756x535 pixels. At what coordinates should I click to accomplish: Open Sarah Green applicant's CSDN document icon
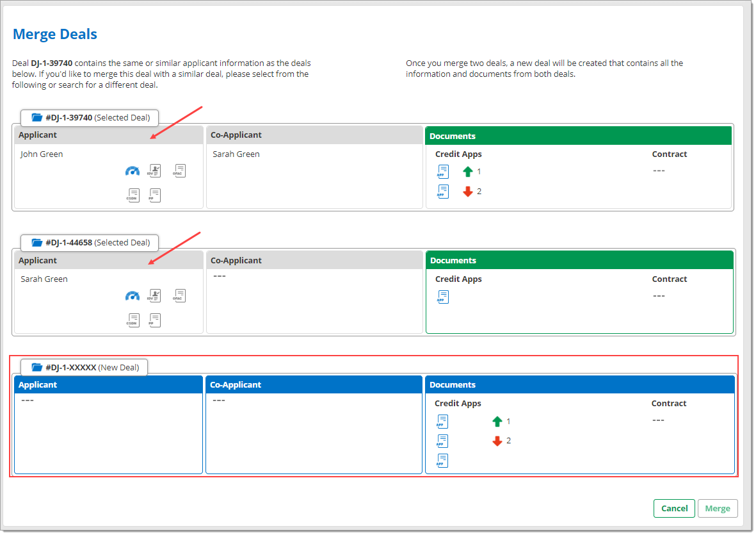pos(133,320)
